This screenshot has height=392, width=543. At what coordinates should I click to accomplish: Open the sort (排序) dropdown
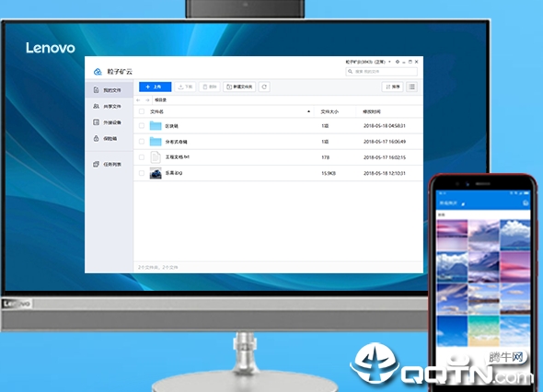point(393,86)
